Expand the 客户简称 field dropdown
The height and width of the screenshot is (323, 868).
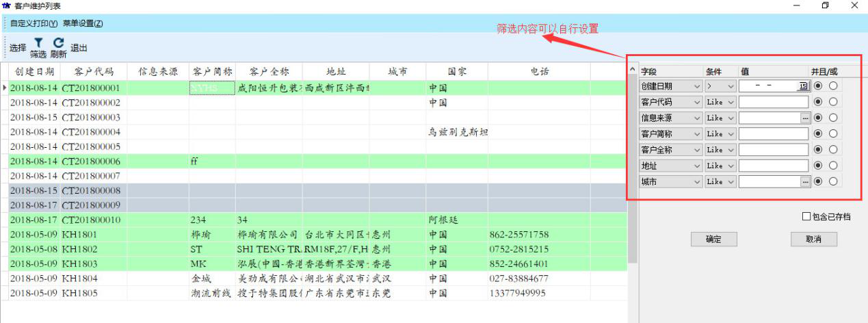pos(697,133)
